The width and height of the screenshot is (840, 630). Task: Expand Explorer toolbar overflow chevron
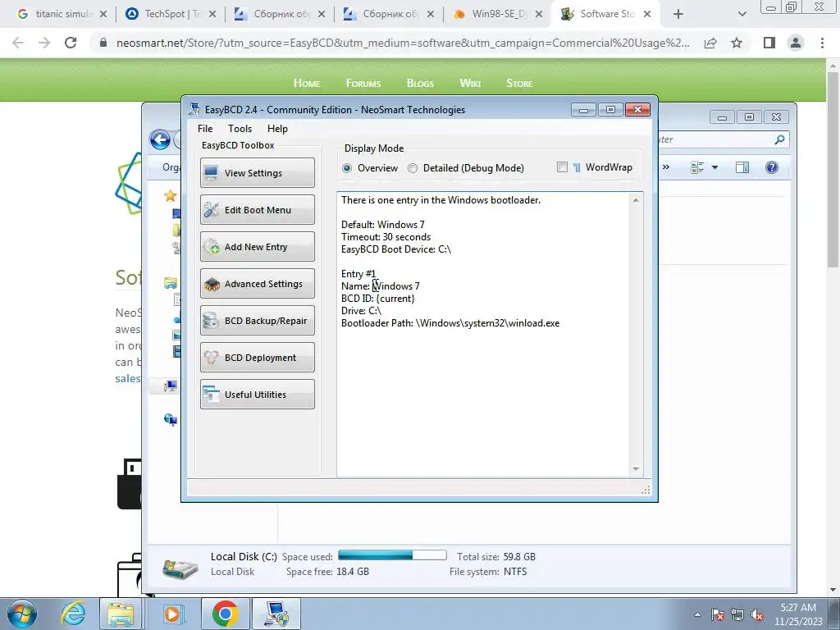pos(666,167)
